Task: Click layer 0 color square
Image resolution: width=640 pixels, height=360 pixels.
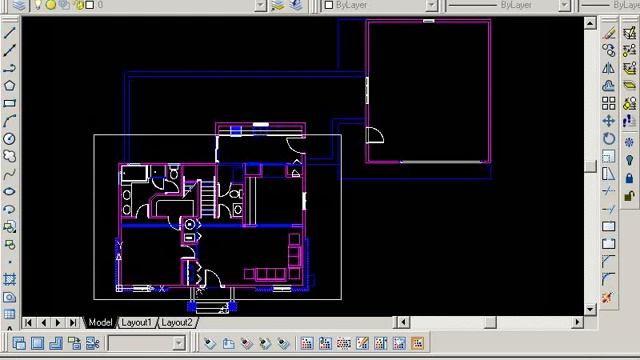Action: [89, 5]
